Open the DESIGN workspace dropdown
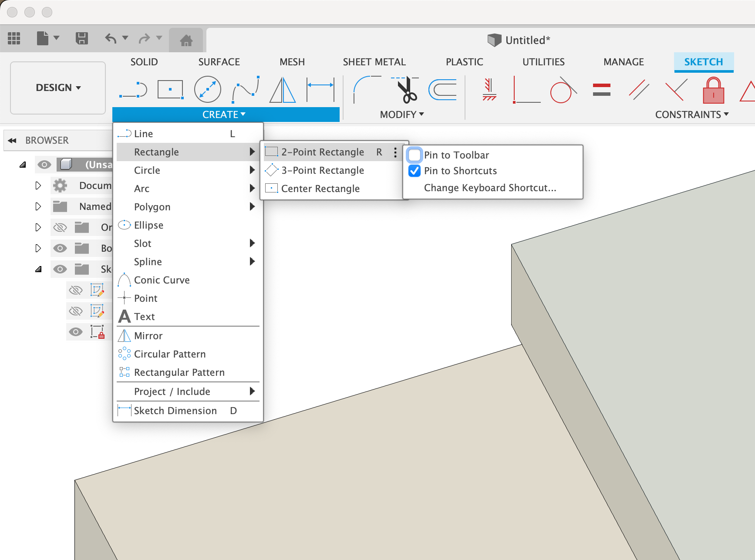 click(x=57, y=88)
